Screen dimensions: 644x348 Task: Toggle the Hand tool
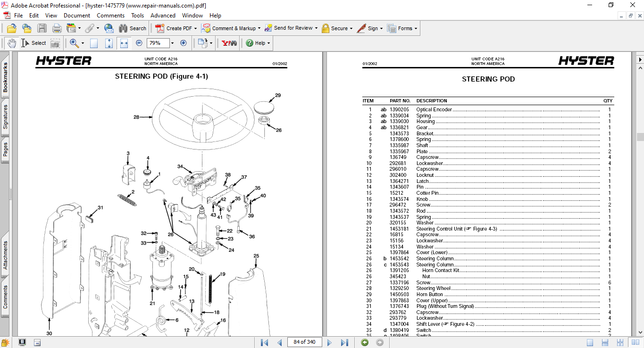click(12, 43)
